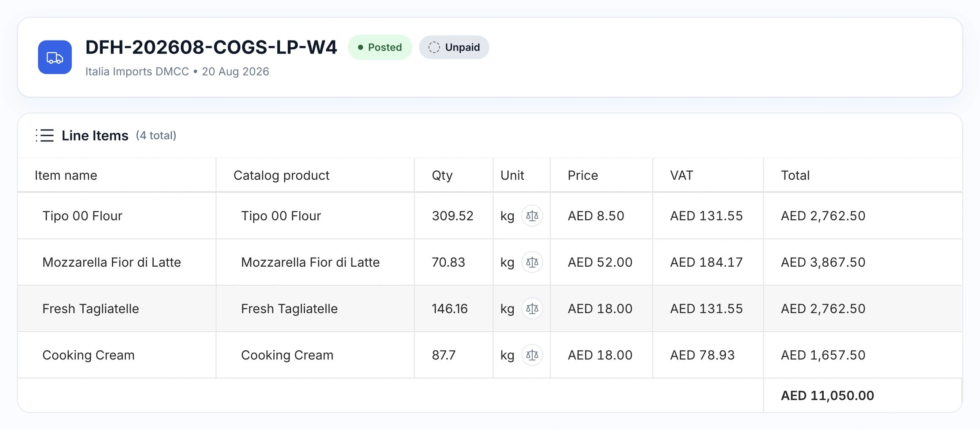Click the Line Items heading
The height and width of the screenshot is (430, 980).
point(95,135)
